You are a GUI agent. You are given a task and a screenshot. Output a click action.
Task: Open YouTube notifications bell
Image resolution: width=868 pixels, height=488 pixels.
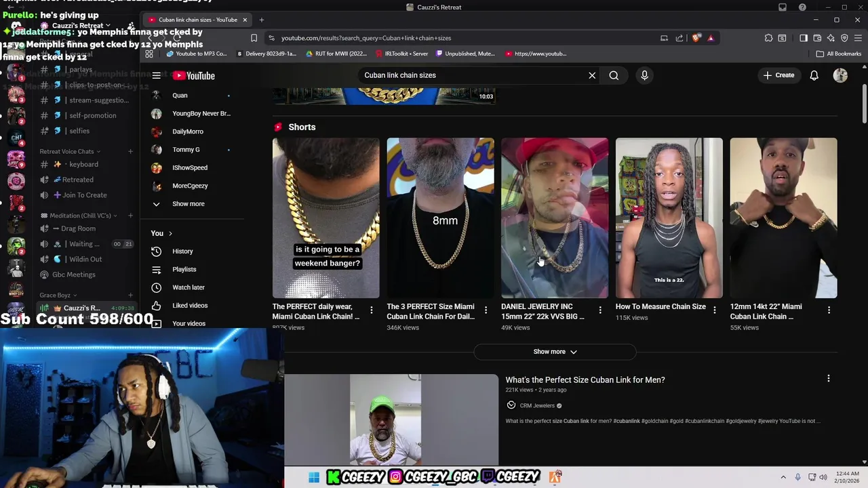814,75
